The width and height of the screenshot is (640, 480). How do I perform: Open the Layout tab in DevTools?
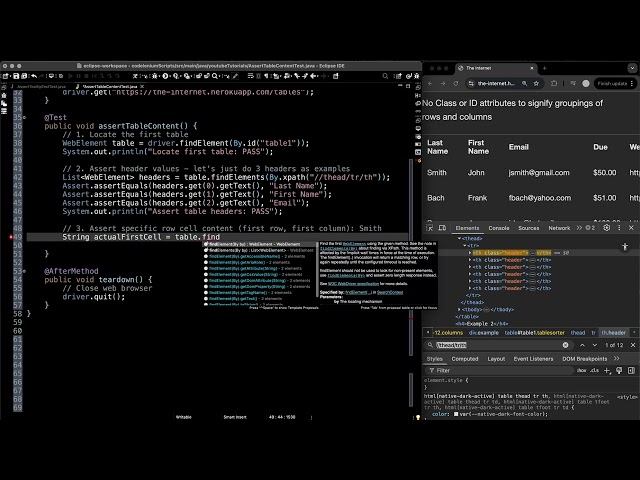point(496,358)
